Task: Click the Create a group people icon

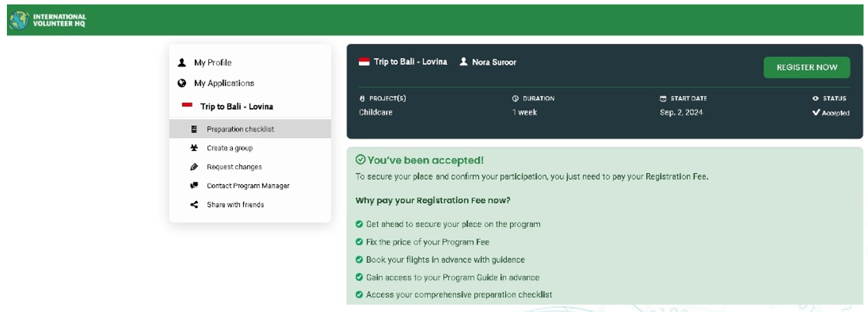Action: 194,148
